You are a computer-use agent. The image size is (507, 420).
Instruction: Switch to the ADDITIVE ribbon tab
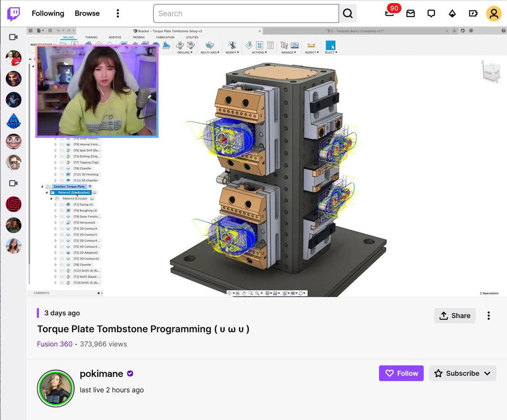(115, 37)
